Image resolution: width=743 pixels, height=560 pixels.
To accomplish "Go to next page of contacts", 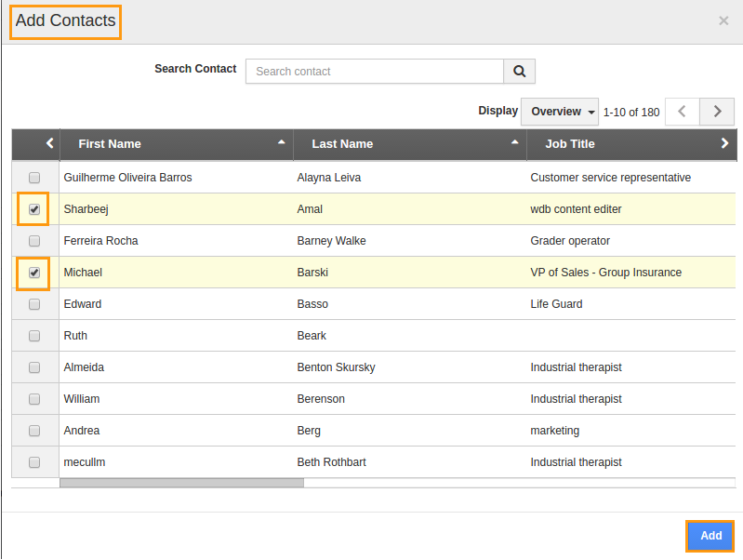I will [717, 112].
